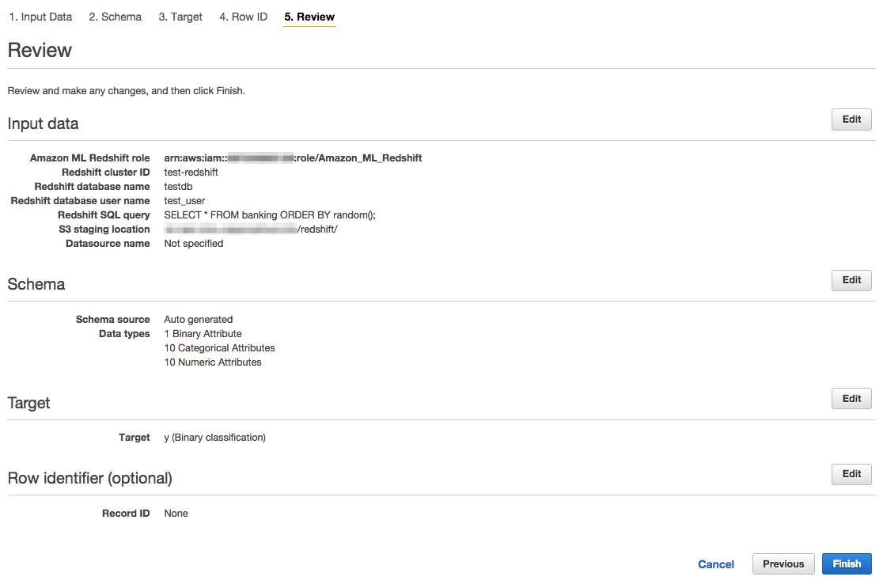Edit the Schema section
This screenshot has width=883, height=588.
click(851, 280)
